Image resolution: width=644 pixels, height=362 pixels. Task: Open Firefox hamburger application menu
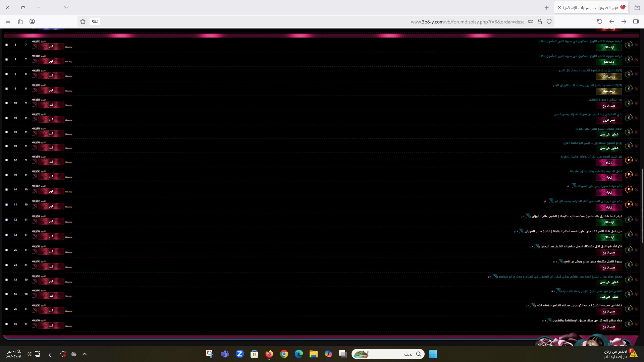8,21
